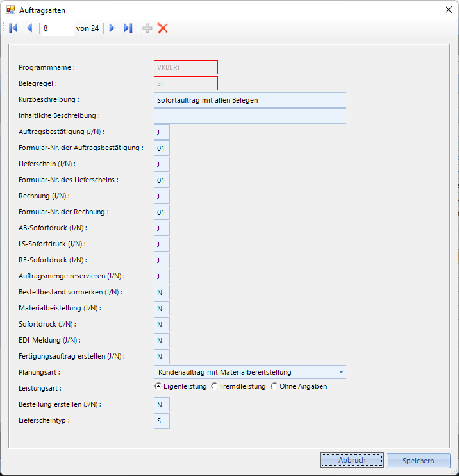This screenshot has width=459, height=476.
Task: Go to the next record
Action: (x=112, y=28)
